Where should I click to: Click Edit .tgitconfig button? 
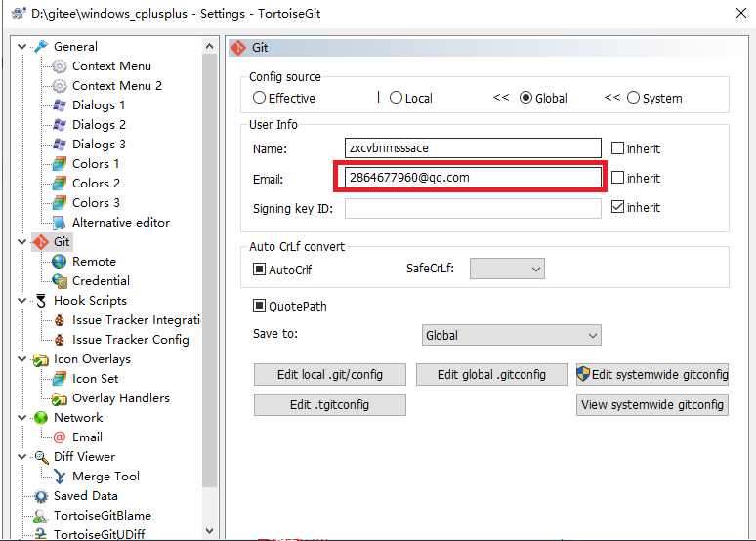pyautogui.click(x=330, y=405)
